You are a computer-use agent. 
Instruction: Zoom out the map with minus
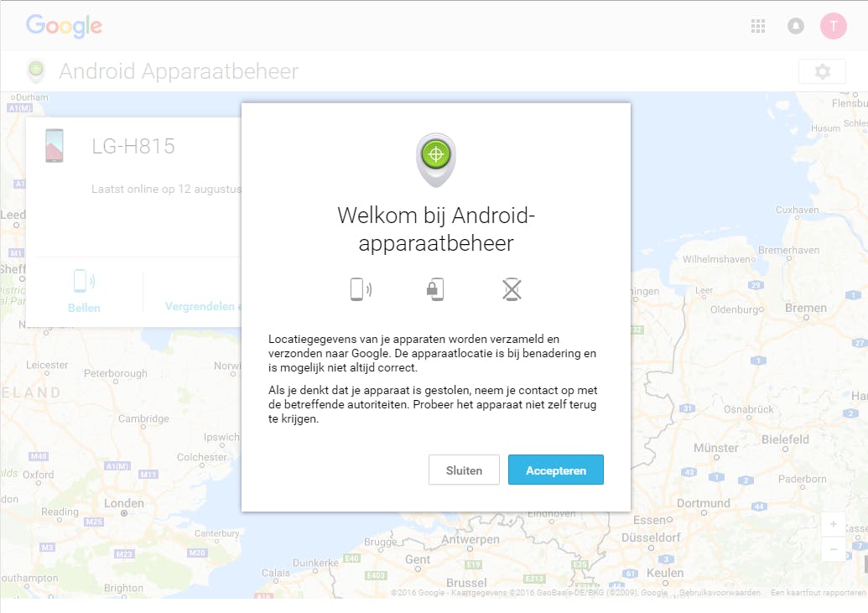(x=833, y=549)
